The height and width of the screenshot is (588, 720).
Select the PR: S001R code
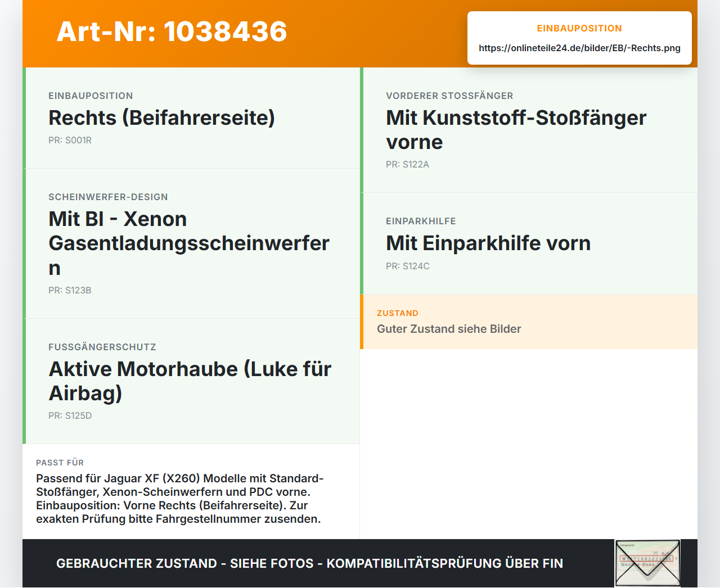[x=70, y=140]
